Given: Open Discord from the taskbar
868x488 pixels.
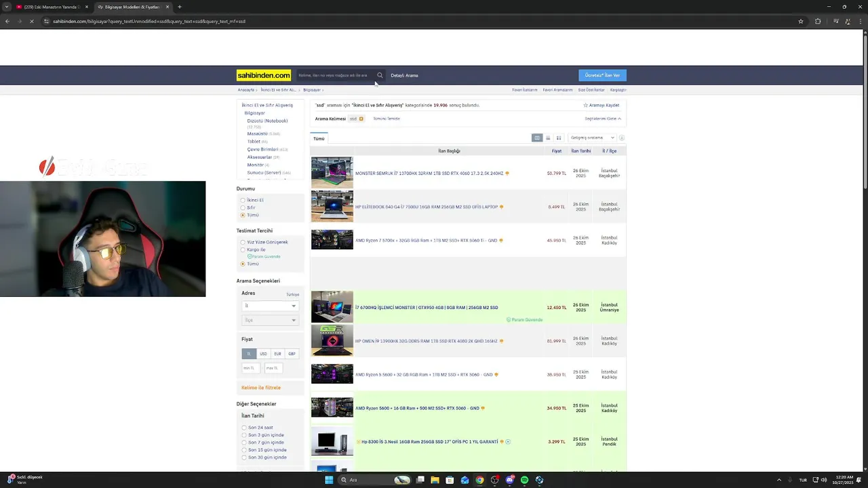Looking at the screenshot, I should click(509, 480).
